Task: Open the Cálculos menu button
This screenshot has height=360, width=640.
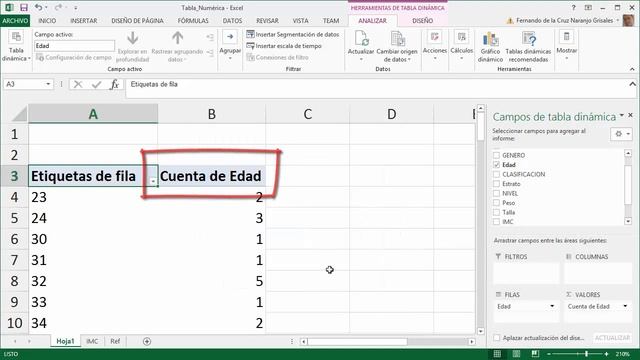Action: tap(462, 46)
